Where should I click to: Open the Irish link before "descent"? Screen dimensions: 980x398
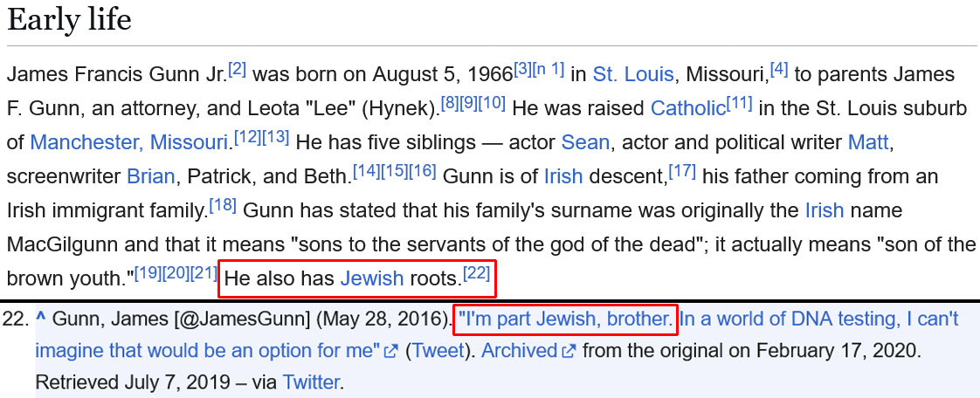562,175
